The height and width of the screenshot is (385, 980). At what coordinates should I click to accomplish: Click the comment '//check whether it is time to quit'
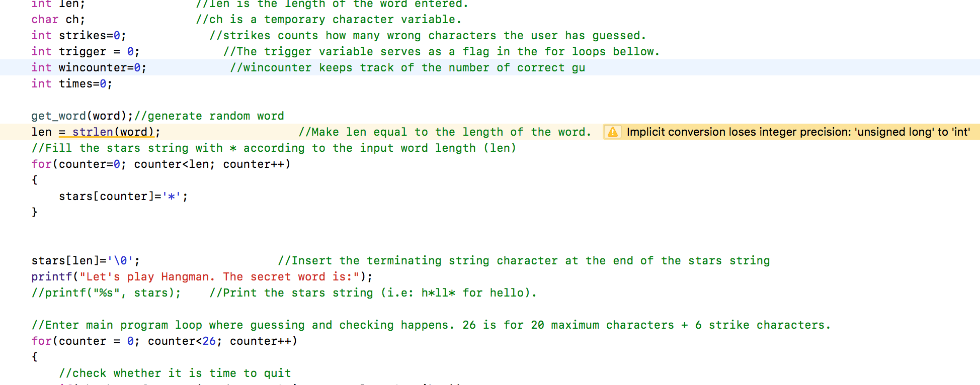175,373
